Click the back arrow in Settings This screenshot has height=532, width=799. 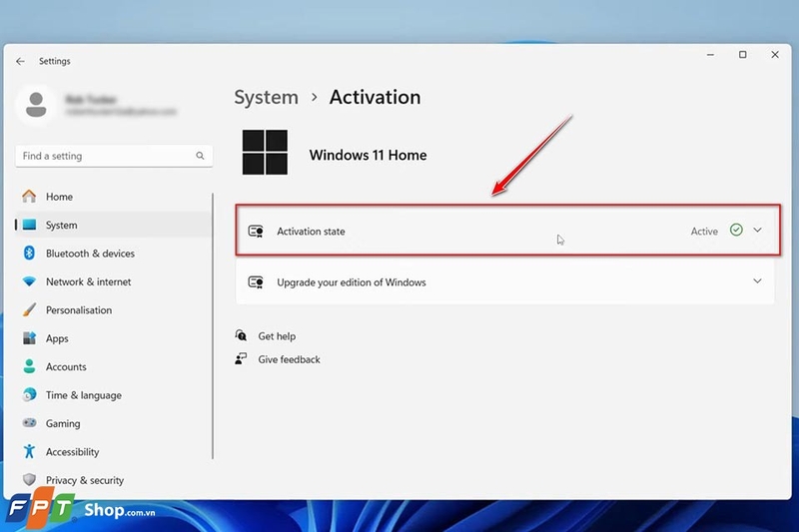tap(20, 61)
